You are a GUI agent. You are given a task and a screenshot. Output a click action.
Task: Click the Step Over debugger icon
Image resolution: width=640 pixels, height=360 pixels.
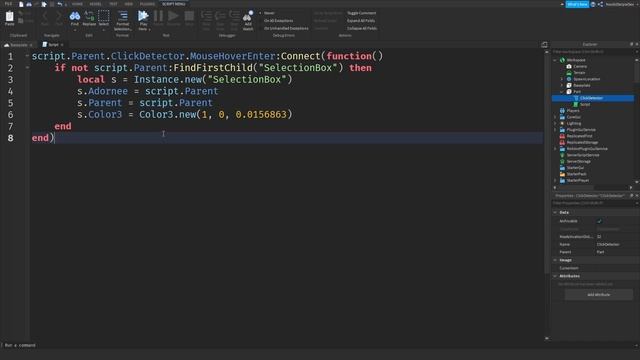coord(220,16)
